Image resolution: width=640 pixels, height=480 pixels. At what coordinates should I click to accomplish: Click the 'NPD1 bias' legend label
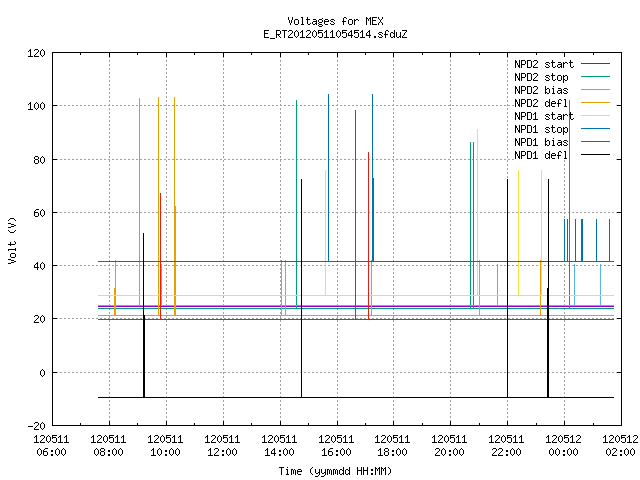[x=541, y=142]
